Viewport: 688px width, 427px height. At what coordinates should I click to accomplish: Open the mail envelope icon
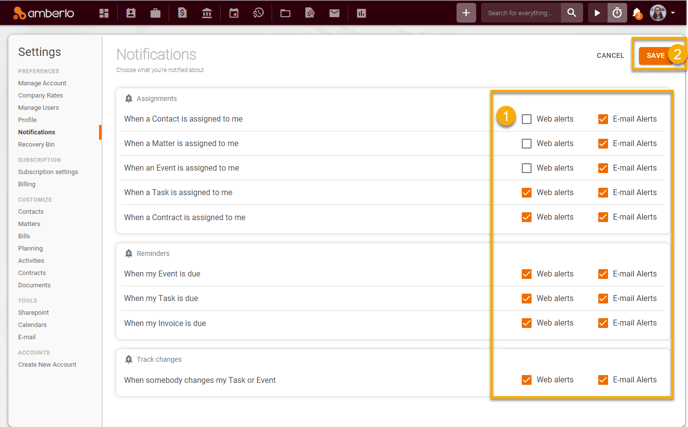[x=334, y=13]
